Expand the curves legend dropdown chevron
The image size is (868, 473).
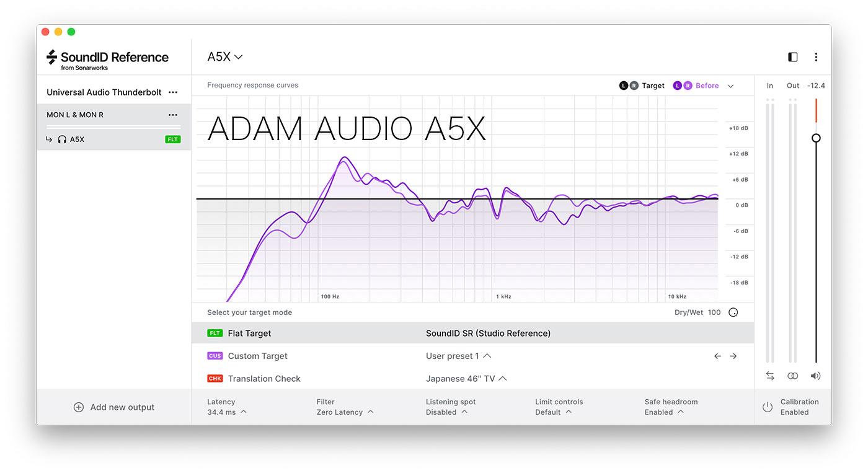[730, 86]
